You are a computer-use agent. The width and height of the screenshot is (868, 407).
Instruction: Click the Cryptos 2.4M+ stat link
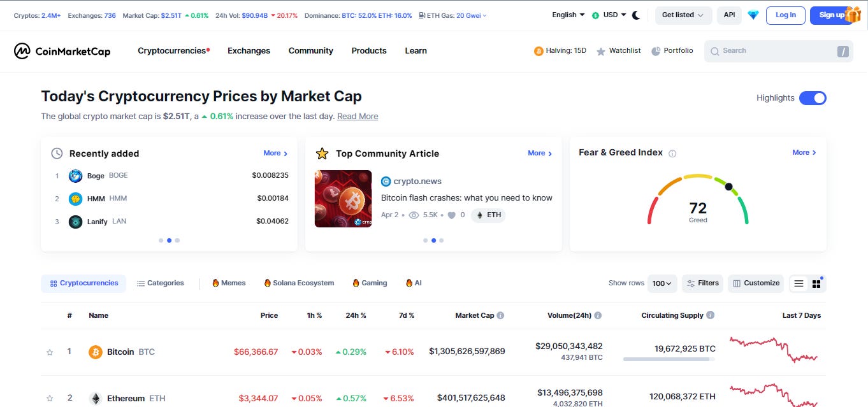(37, 15)
